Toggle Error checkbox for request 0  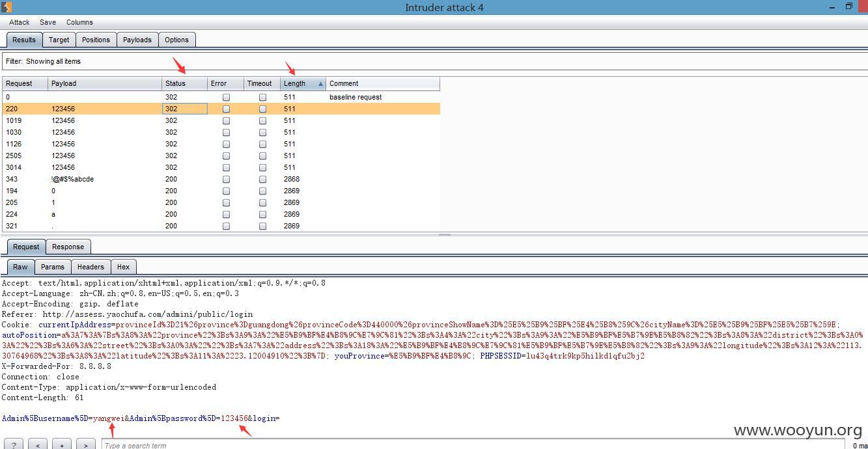point(226,97)
